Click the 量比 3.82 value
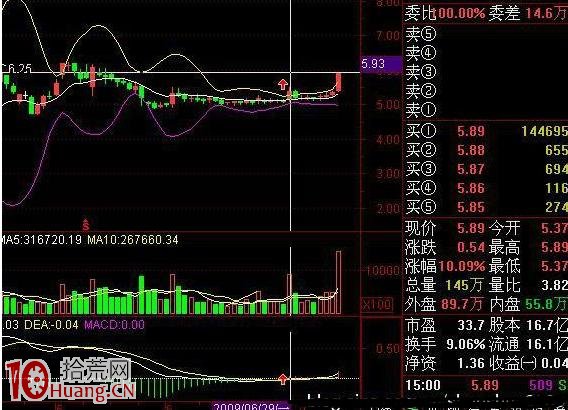The width and height of the screenshot is (568, 410). click(x=554, y=285)
